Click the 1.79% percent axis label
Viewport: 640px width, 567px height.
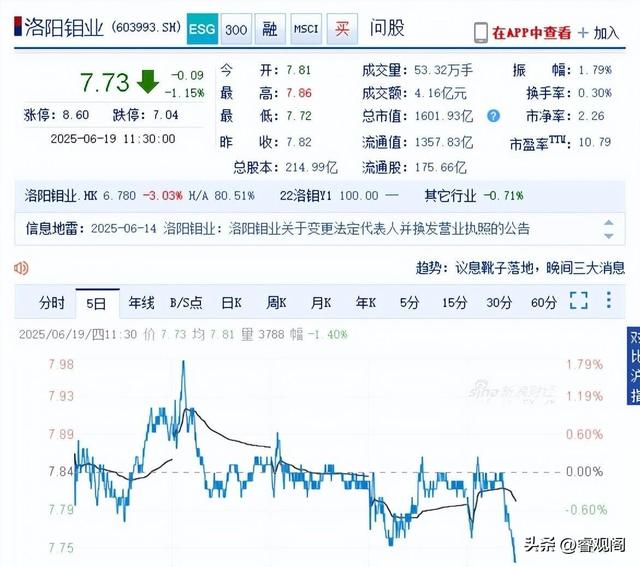tap(584, 364)
